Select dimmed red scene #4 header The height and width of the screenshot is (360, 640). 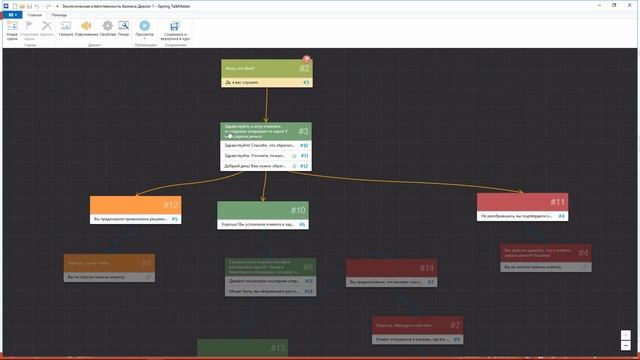[546, 253]
